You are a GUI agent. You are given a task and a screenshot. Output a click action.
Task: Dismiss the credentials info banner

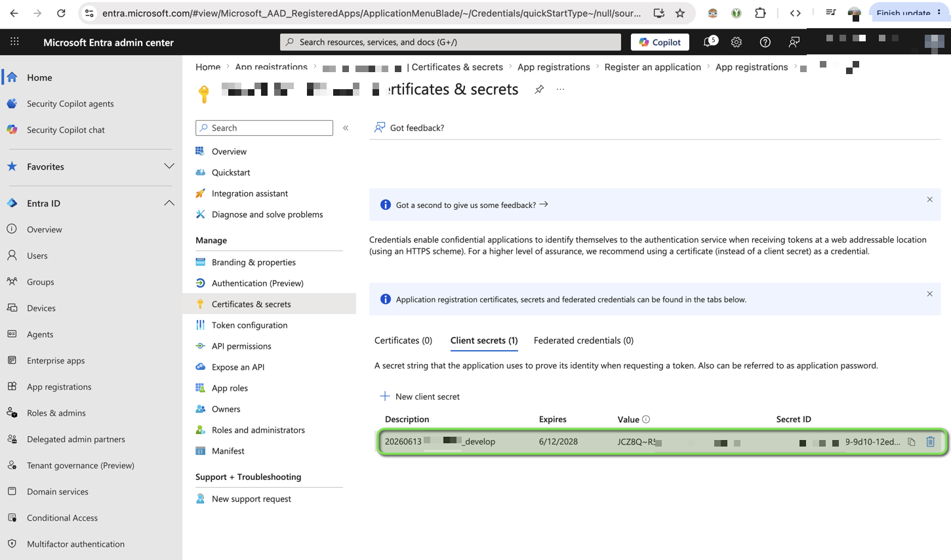tap(929, 294)
